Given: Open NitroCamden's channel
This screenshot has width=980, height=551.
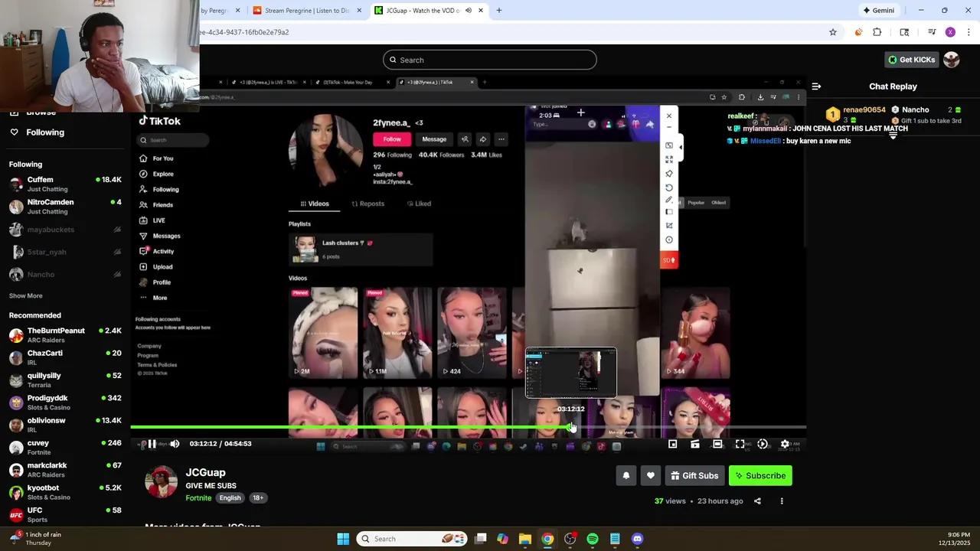Looking at the screenshot, I should [x=65, y=207].
